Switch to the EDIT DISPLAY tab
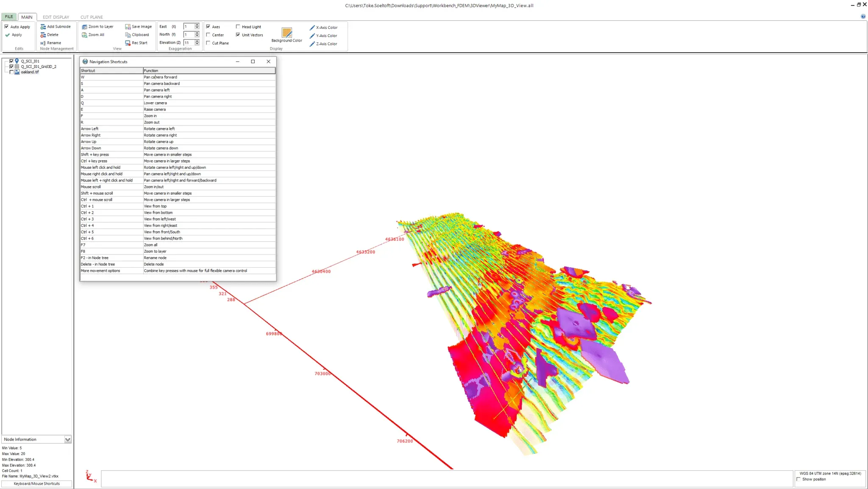 pos(56,17)
